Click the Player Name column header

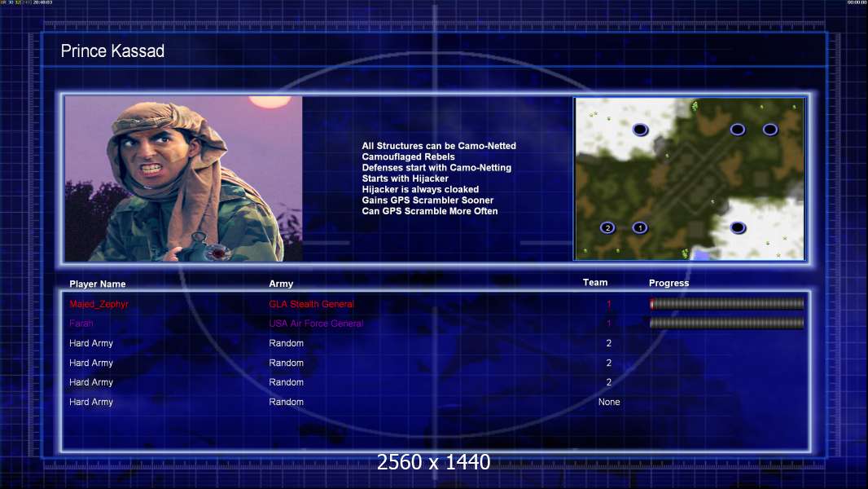98,284
